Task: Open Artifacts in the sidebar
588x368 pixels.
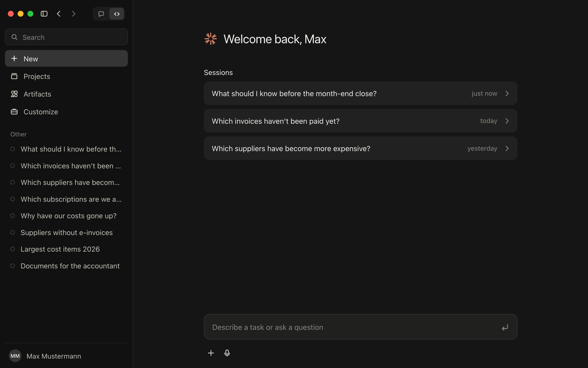Action: [66, 94]
